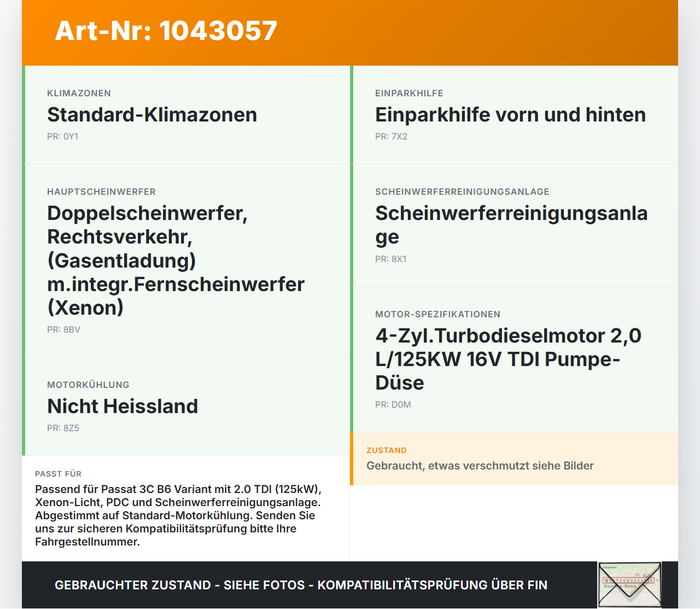Click the 'SCHEINWERFERREINIGUNGSANLAGE' label
Image resolution: width=700 pixels, height=609 pixels.
[462, 192]
